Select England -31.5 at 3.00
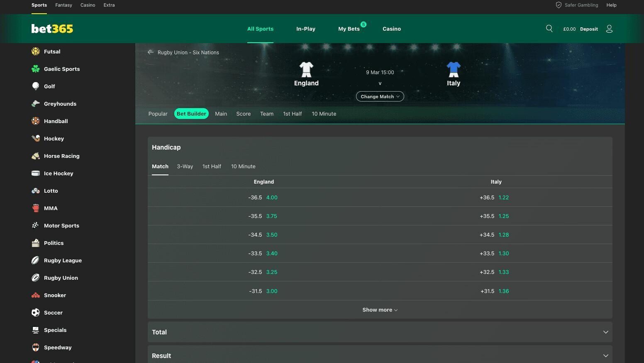The width and height of the screenshot is (644, 363). [263, 291]
